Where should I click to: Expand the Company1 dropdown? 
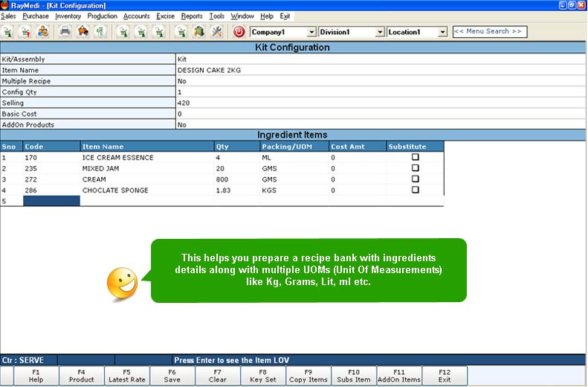coord(311,32)
